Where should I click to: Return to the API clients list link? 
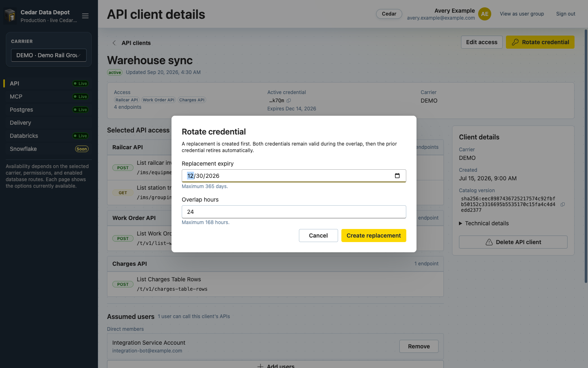tap(136, 43)
